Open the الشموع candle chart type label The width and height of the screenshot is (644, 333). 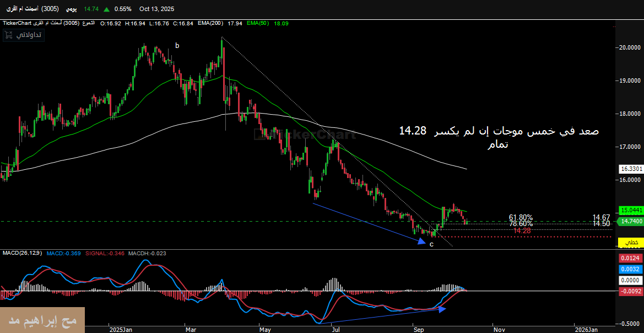tap(88, 23)
